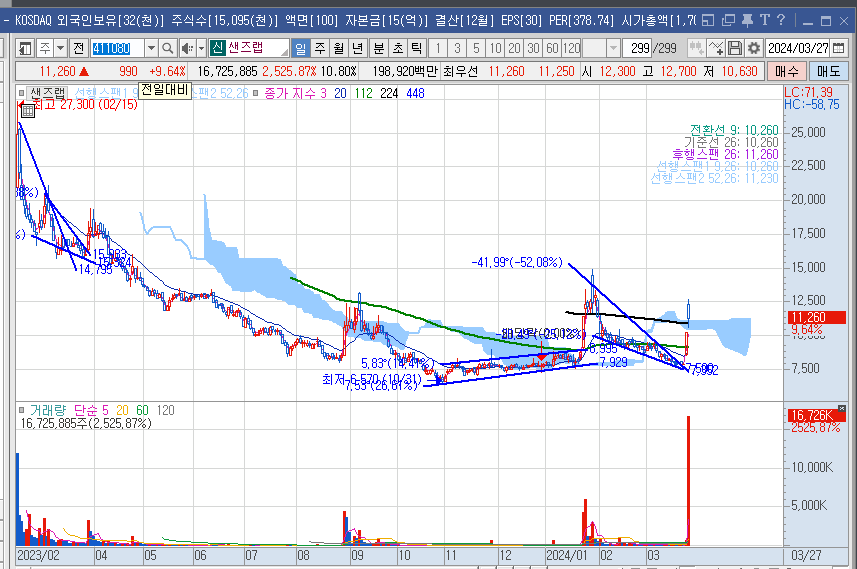Image resolution: width=857 pixels, height=569 pixels.
Task: Switch to the weekly (주) chart period
Action: coord(320,49)
